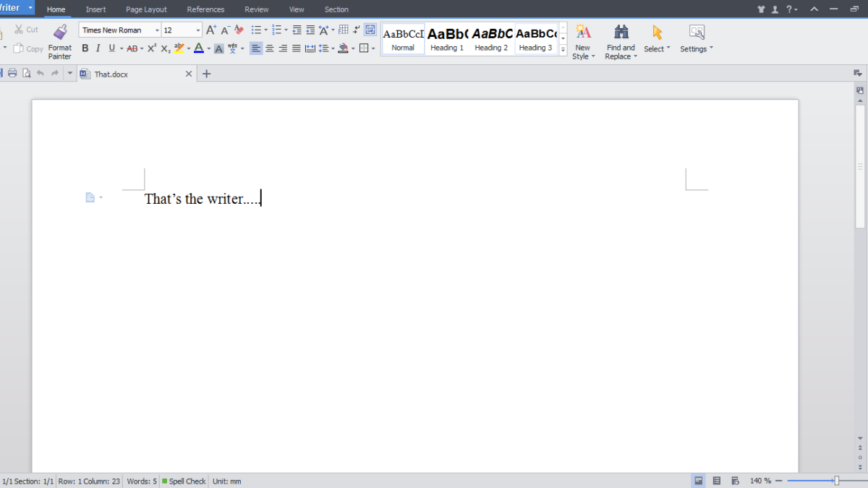Insert a table from the grid icon
This screenshot has height=488, width=868.
pos(344,30)
